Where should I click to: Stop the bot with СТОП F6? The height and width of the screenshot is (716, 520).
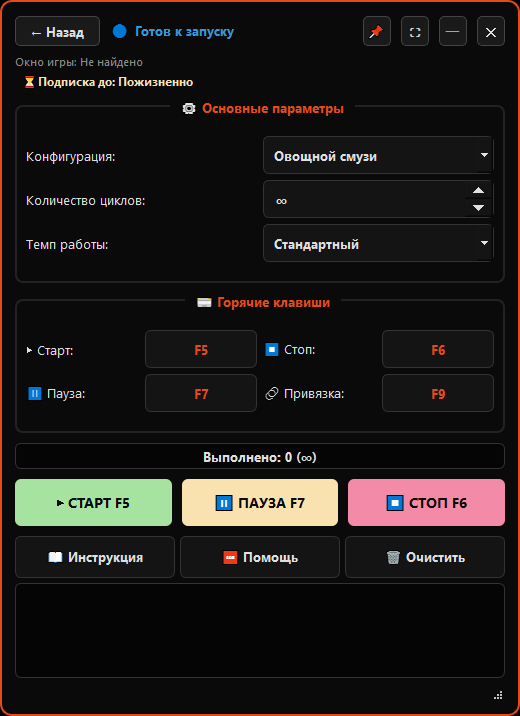(426, 502)
